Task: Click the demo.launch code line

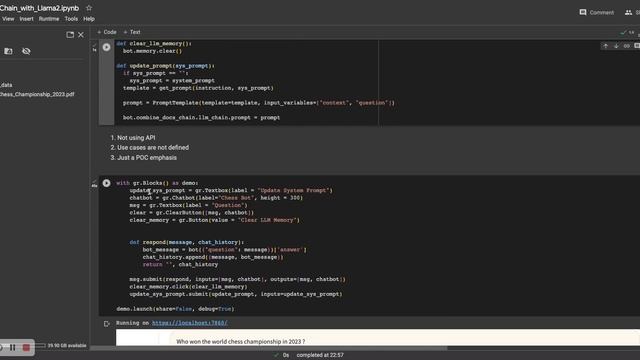Action: (x=176, y=309)
